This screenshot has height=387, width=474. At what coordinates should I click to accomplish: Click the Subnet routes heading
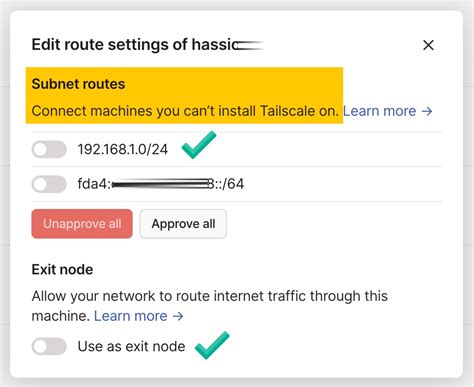78,84
